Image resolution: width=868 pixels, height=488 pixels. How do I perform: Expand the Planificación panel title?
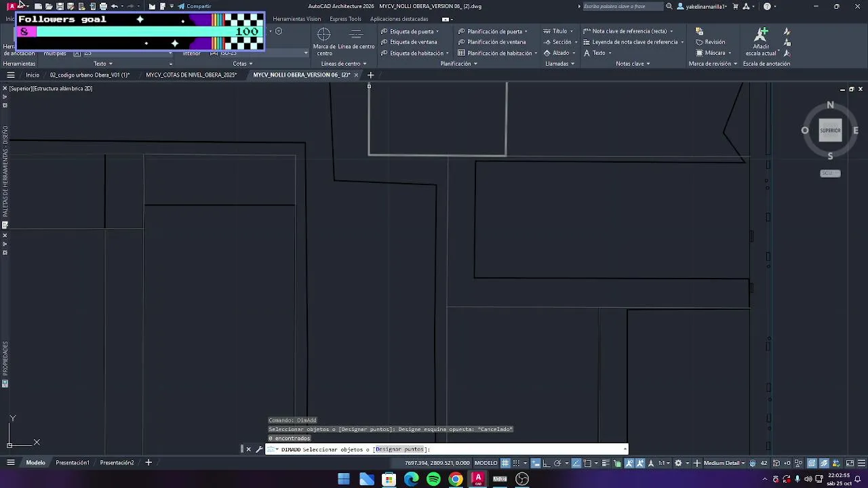[458, 64]
